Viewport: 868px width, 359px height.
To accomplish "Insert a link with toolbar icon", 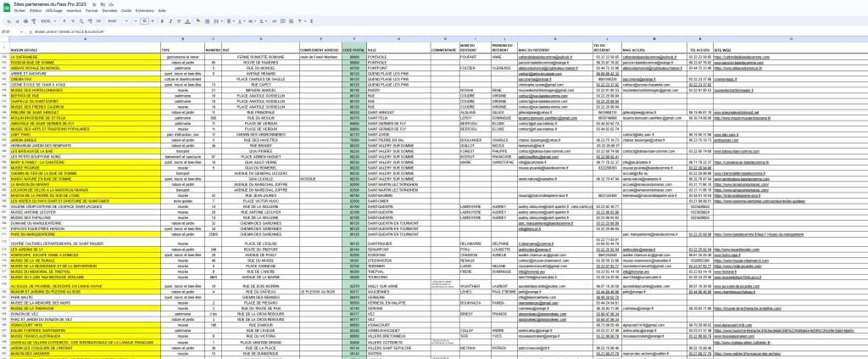I will 275,21.
